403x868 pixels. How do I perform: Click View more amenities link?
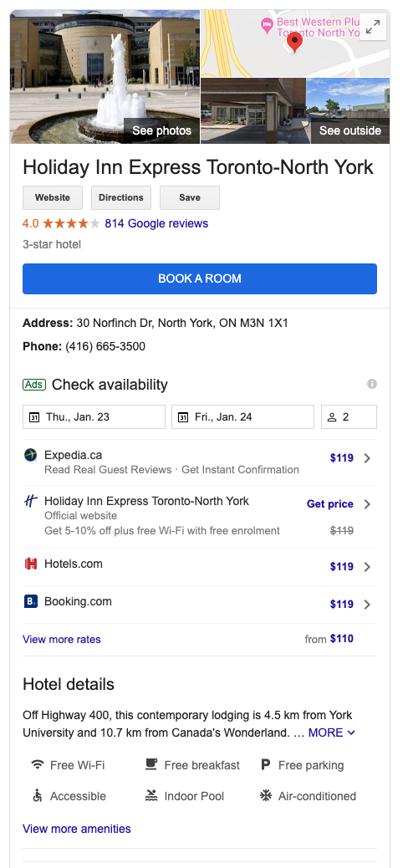77,829
